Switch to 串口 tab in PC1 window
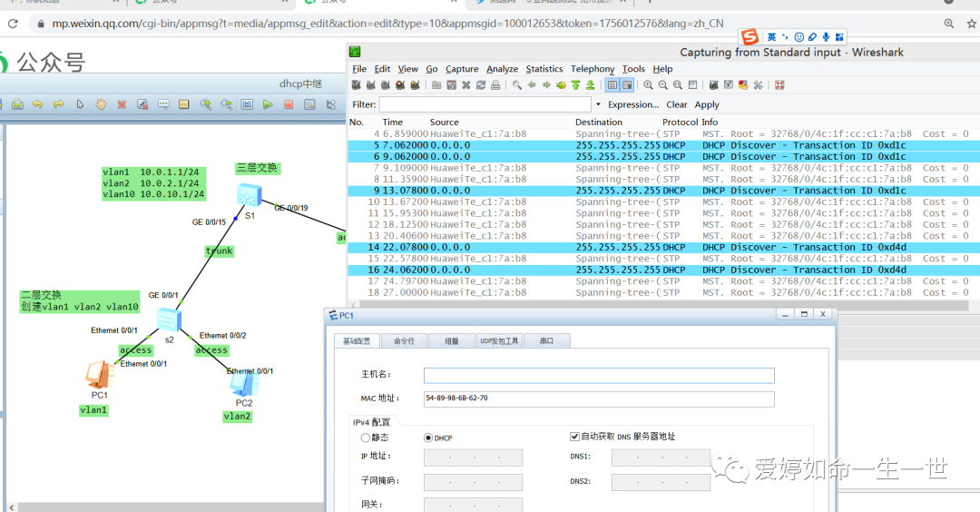Image resolution: width=980 pixels, height=512 pixels. (x=546, y=340)
